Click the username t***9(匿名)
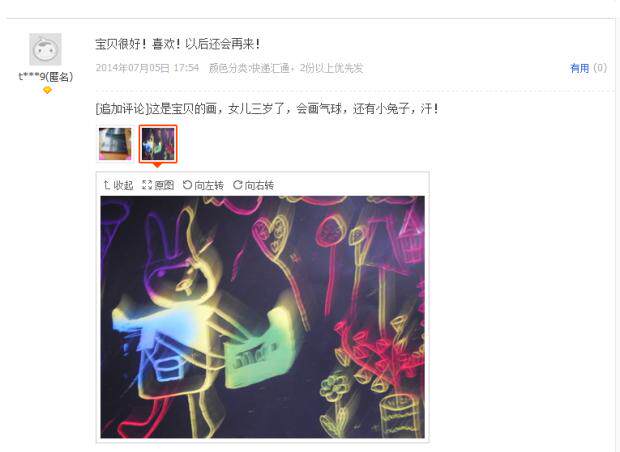 pyautogui.click(x=46, y=76)
